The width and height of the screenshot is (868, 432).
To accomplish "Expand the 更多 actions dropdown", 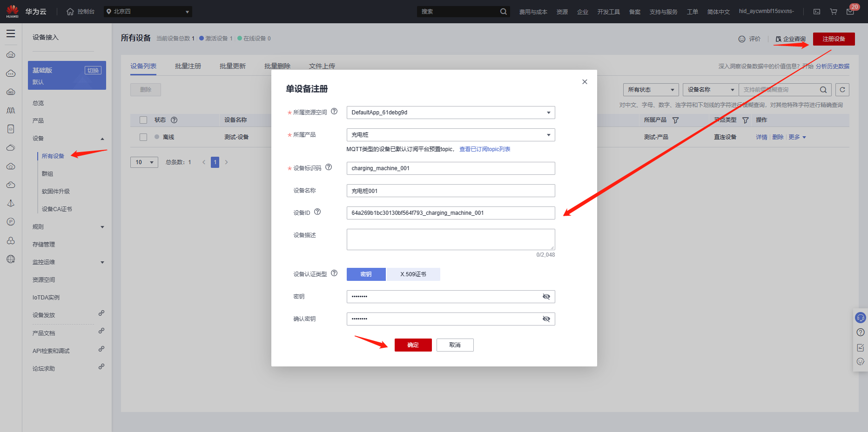I will click(x=797, y=137).
